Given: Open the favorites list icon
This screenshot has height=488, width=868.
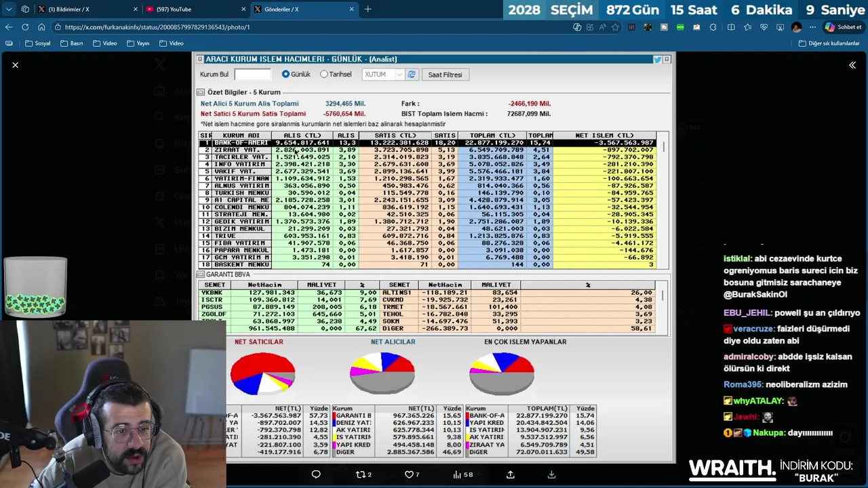Looking at the screenshot, I should pyautogui.click(x=747, y=27).
